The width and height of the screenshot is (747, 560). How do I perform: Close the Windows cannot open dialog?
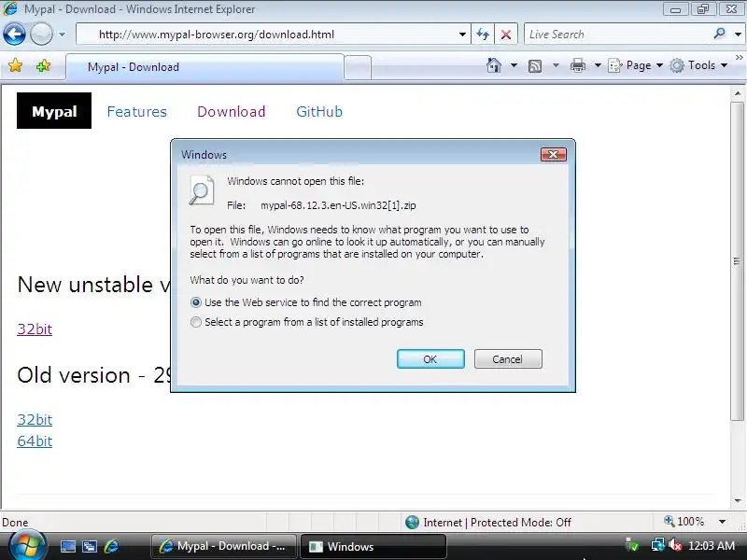pyautogui.click(x=553, y=154)
